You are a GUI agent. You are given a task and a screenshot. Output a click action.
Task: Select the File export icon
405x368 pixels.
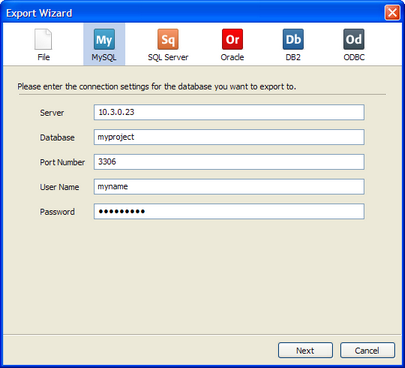coord(44,39)
